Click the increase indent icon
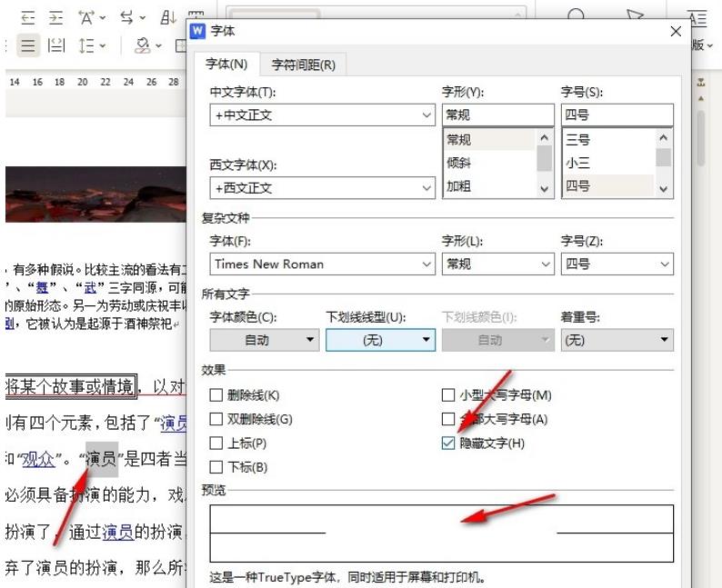 56,18
